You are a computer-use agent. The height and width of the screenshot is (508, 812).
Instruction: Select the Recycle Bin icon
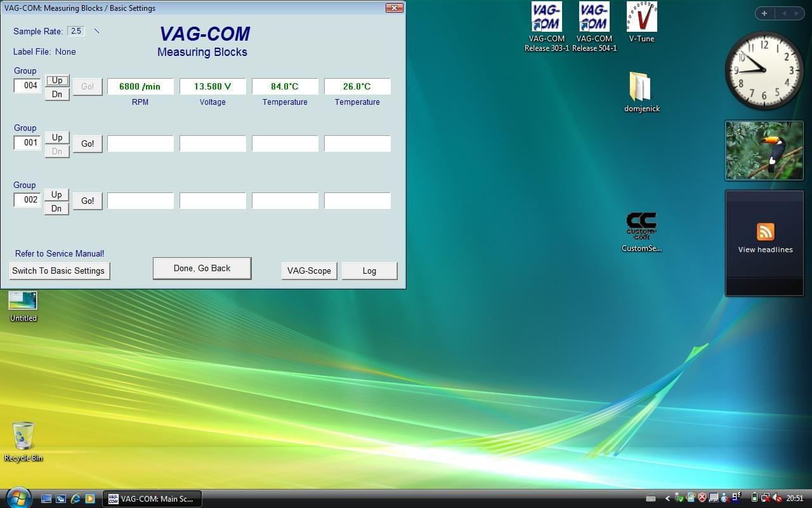point(23,442)
